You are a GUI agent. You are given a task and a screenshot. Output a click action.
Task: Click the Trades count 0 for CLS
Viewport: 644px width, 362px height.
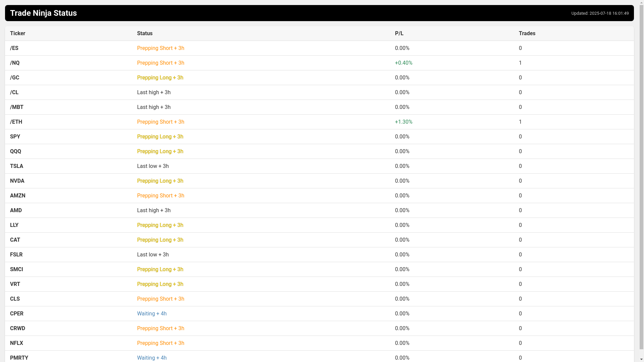520,299
